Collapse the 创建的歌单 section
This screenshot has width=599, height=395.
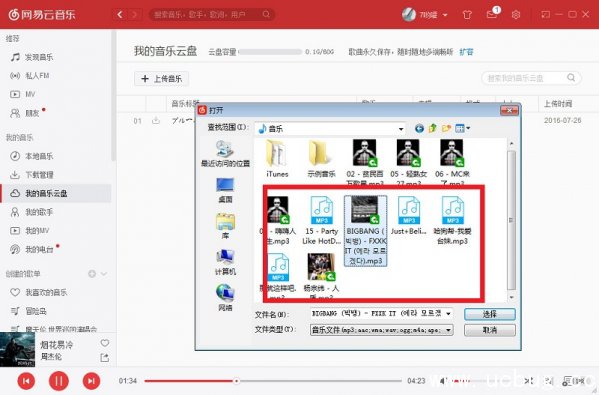[104, 274]
